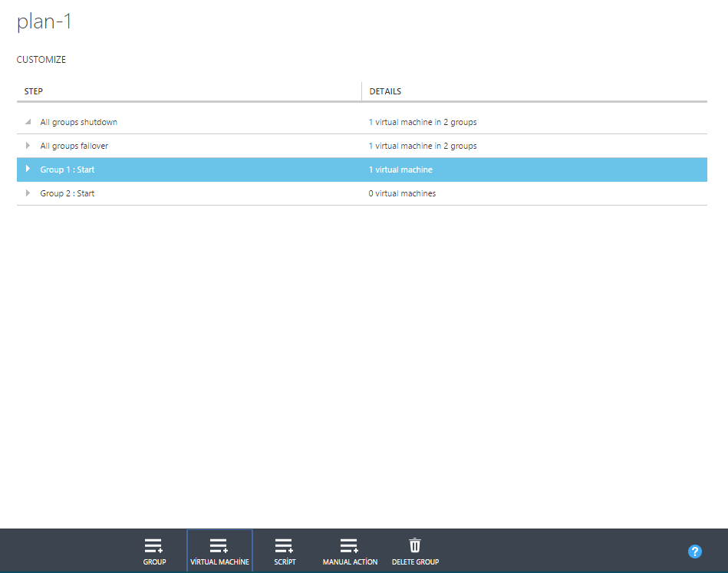The image size is (728, 573).
Task: Click shutdown row's virtual machine details text
Action: pos(423,122)
